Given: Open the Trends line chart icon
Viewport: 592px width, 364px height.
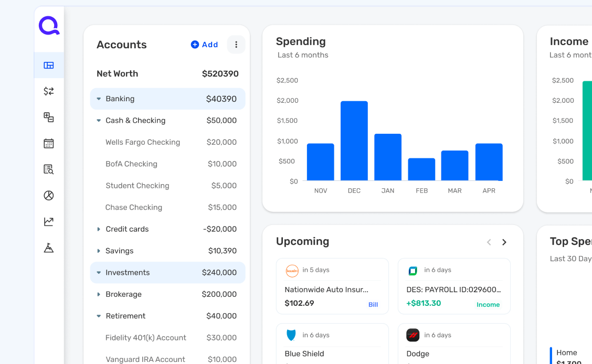Looking at the screenshot, I should (x=48, y=221).
